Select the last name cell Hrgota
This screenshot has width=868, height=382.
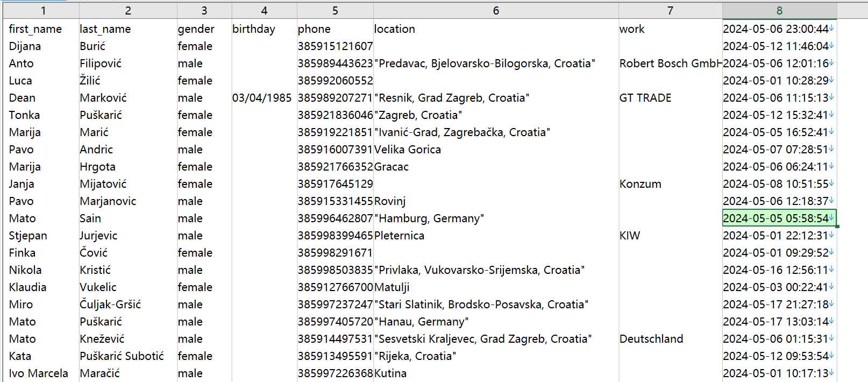coord(128,167)
